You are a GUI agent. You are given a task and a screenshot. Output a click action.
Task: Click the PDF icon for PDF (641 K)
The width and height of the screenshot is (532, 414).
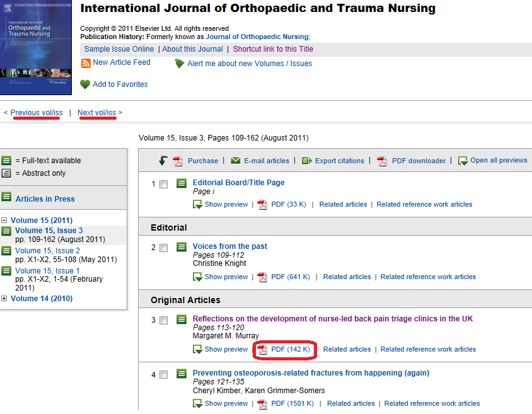pos(262,277)
